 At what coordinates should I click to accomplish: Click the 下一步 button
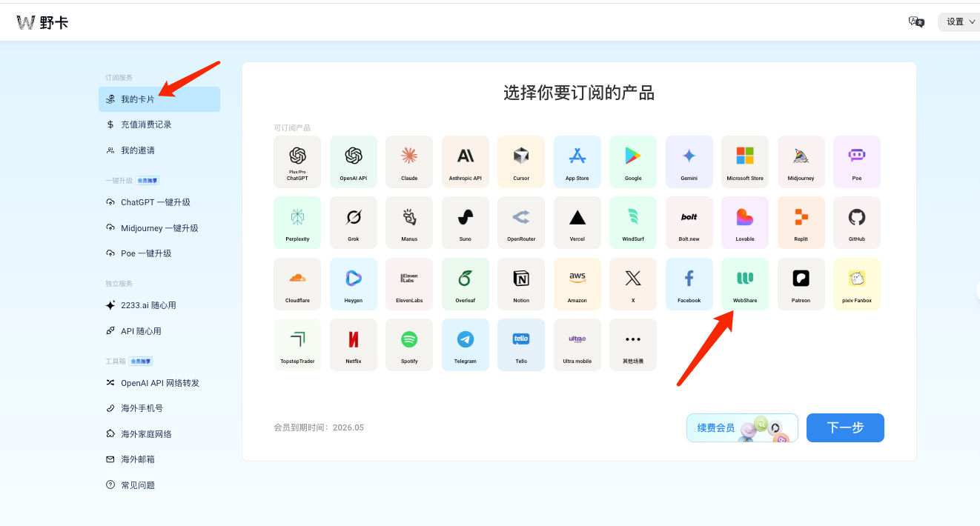(x=845, y=427)
